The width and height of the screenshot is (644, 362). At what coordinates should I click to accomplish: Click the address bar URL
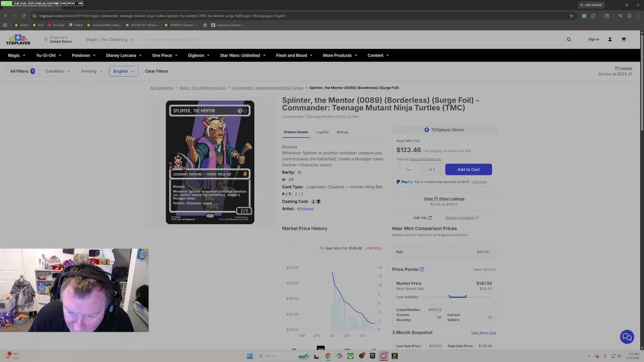tap(163, 16)
